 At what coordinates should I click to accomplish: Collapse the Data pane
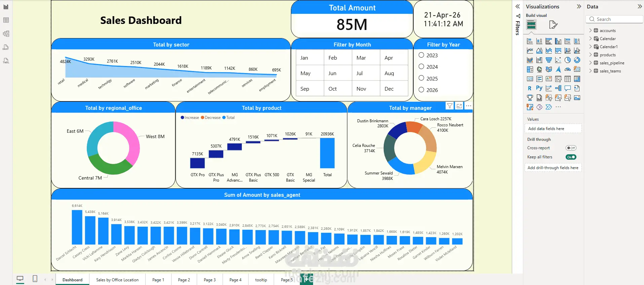click(640, 6)
